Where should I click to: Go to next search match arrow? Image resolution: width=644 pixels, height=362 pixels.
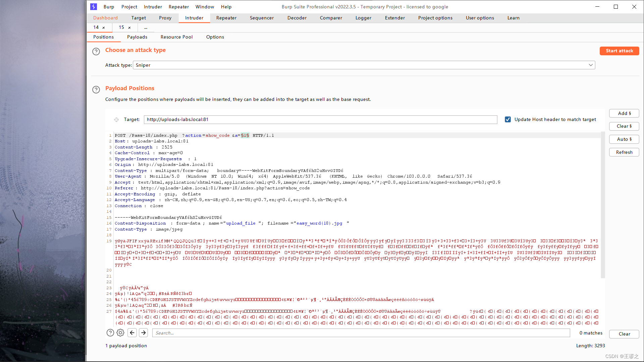[144, 333]
